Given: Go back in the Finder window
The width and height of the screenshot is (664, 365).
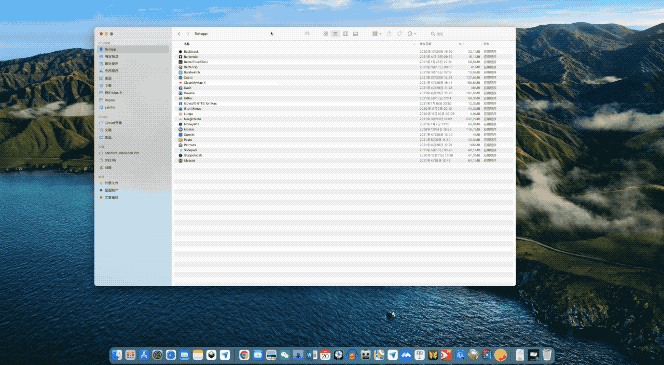Looking at the screenshot, I should (179, 33).
